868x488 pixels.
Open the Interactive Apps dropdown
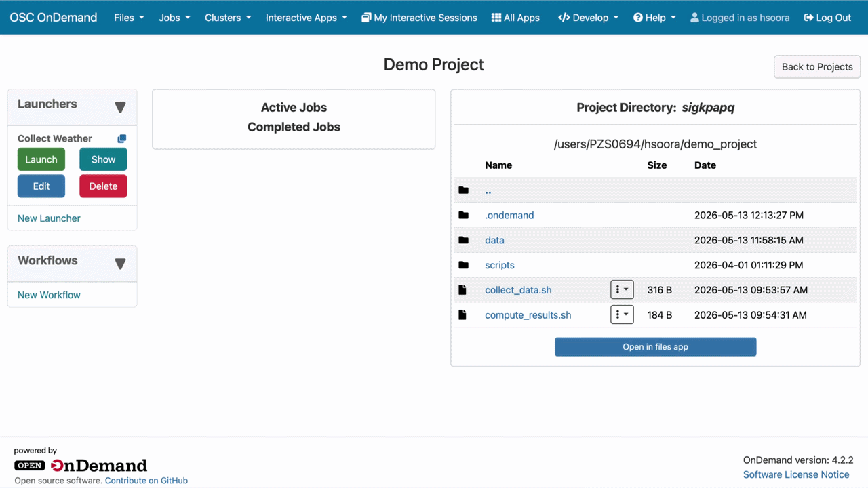(306, 18)
